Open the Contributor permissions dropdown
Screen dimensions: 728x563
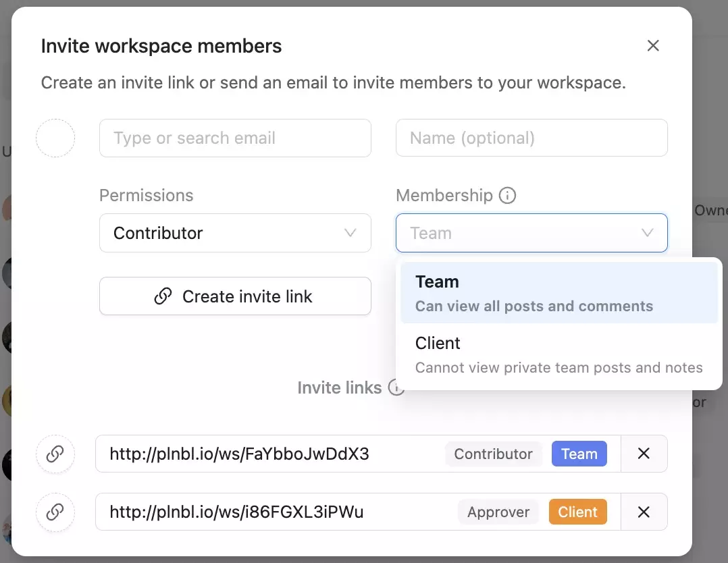(x=235, y=233)
